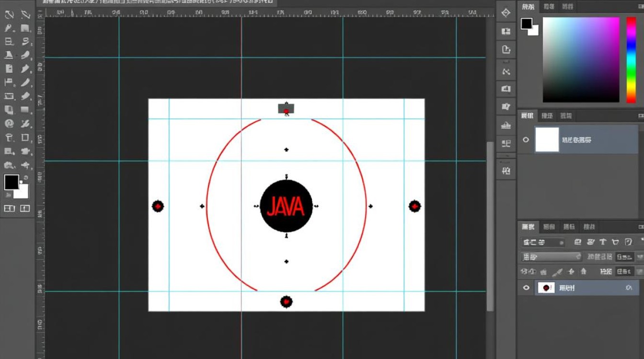Click the left mode icon below toolbox color swatches
The height and width of the screenshot is (359, 644).
9,208
